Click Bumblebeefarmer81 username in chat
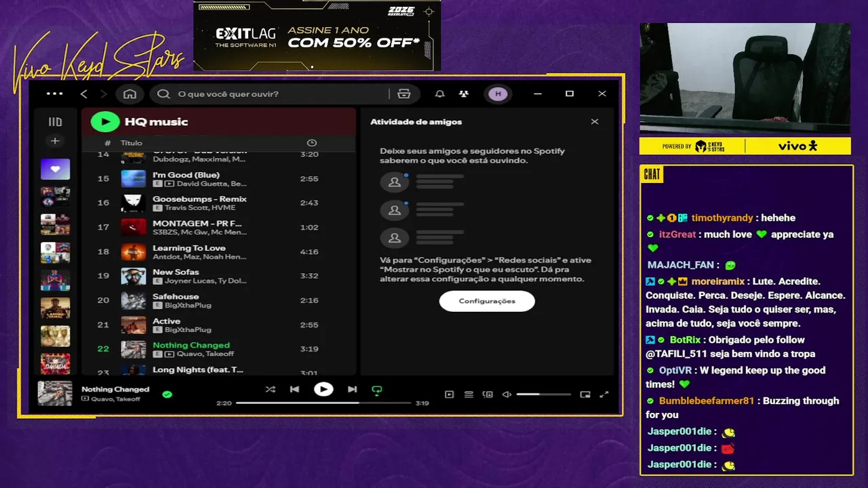This screenshot has width=868, height=488. click(x=706, y=401)
